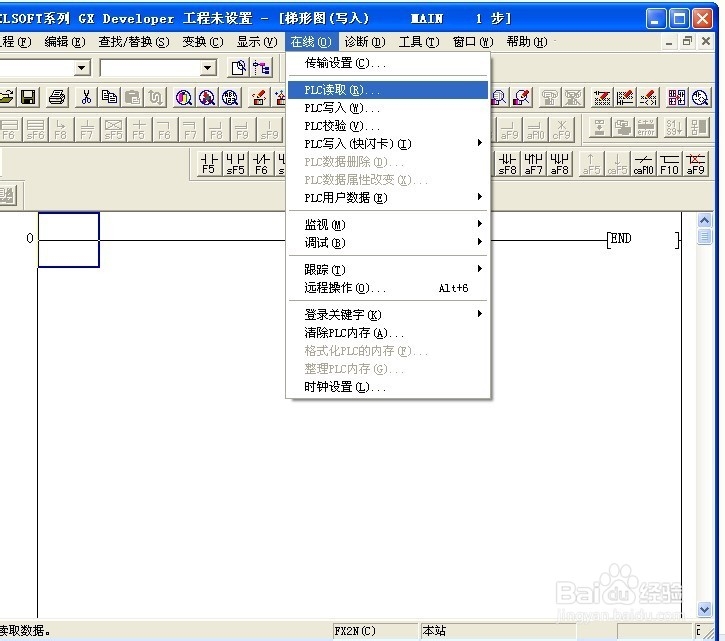Choose 传输设置 from the online menu

click(388, 63)
